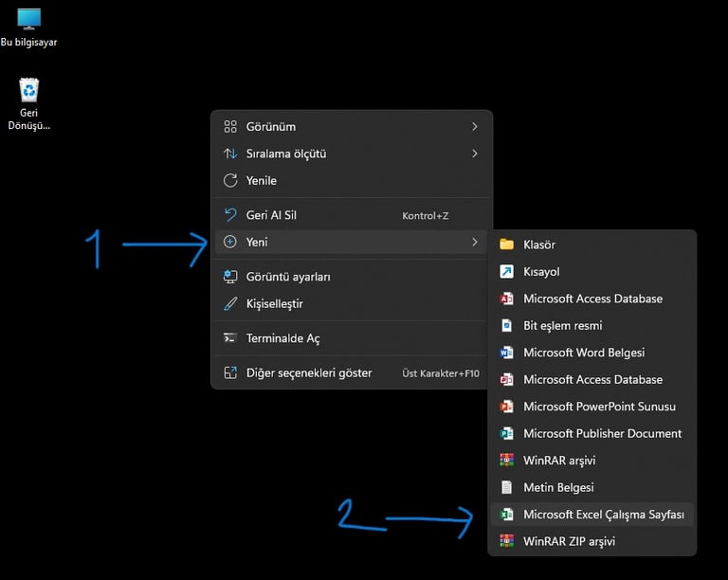Click the Microsoft Publisher Document icon
728x580 pixels.
[x=506, y=433]
